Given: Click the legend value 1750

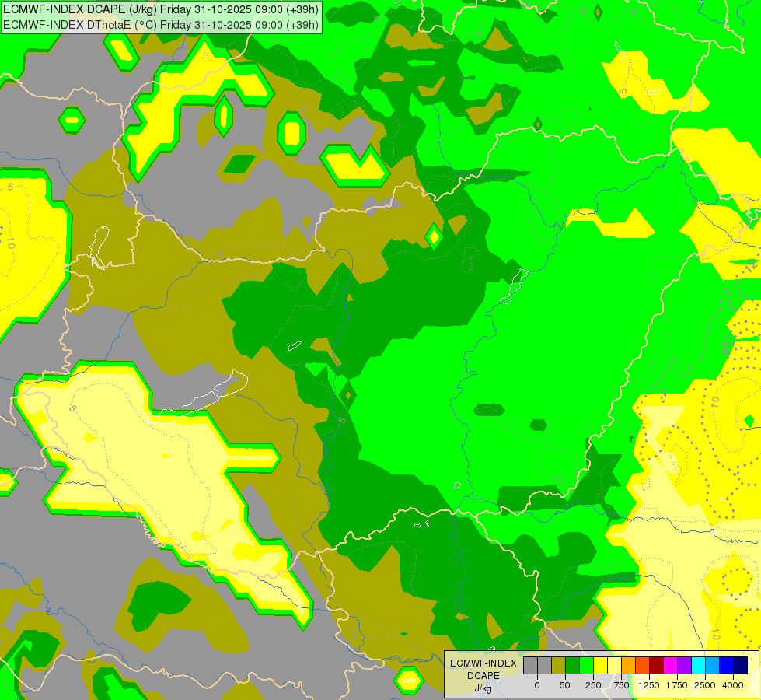Looking at the screenshot, I should click(x=677, y=685).
